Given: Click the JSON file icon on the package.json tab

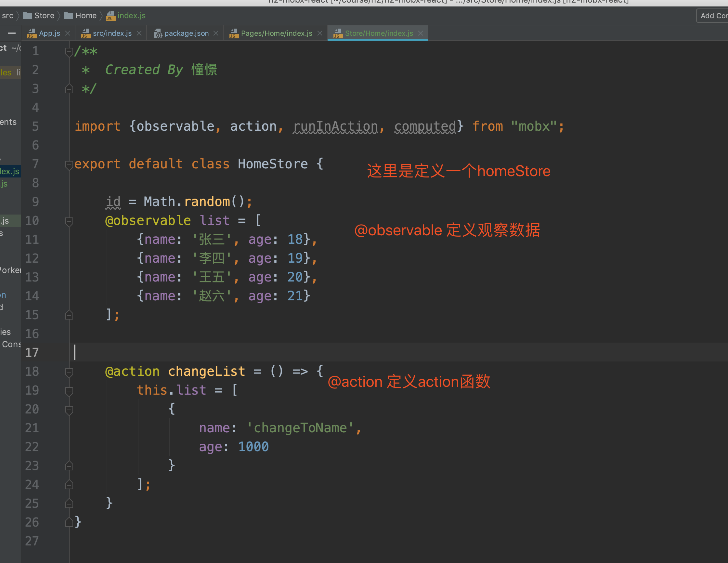Looking at the screenshot, I should 158,33.
